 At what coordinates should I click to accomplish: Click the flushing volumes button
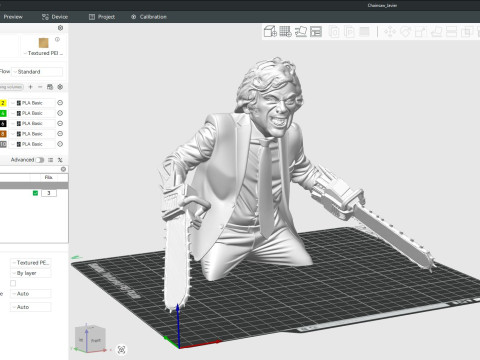pyautogui.click(x=11, y=87)
